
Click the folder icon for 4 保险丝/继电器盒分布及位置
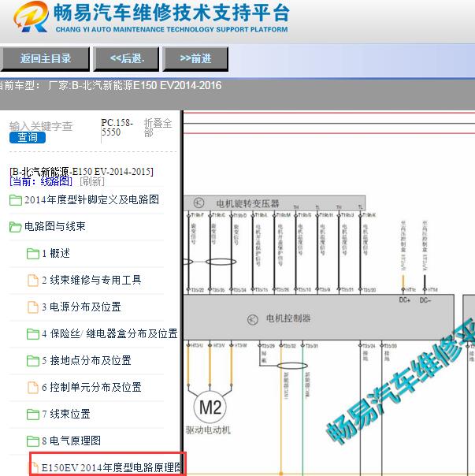tap(33, 334)
